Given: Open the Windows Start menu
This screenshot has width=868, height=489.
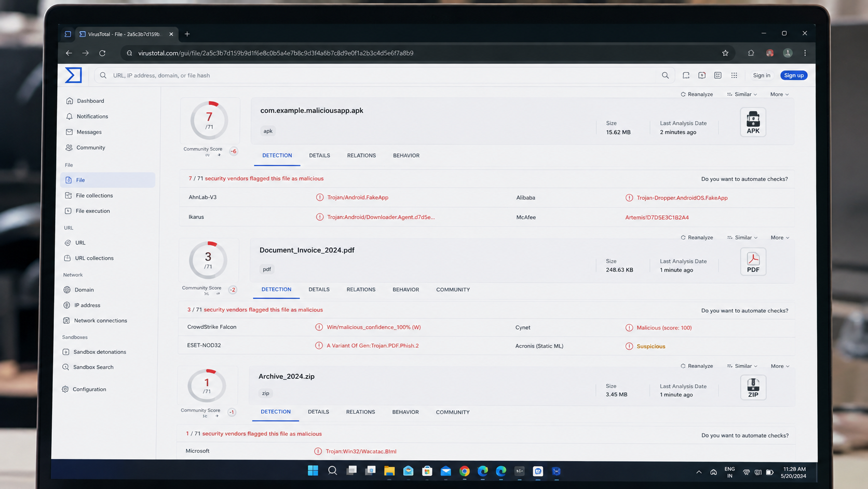Looking at the screenshot, I should pyautogui.click(x=313, y=471).
